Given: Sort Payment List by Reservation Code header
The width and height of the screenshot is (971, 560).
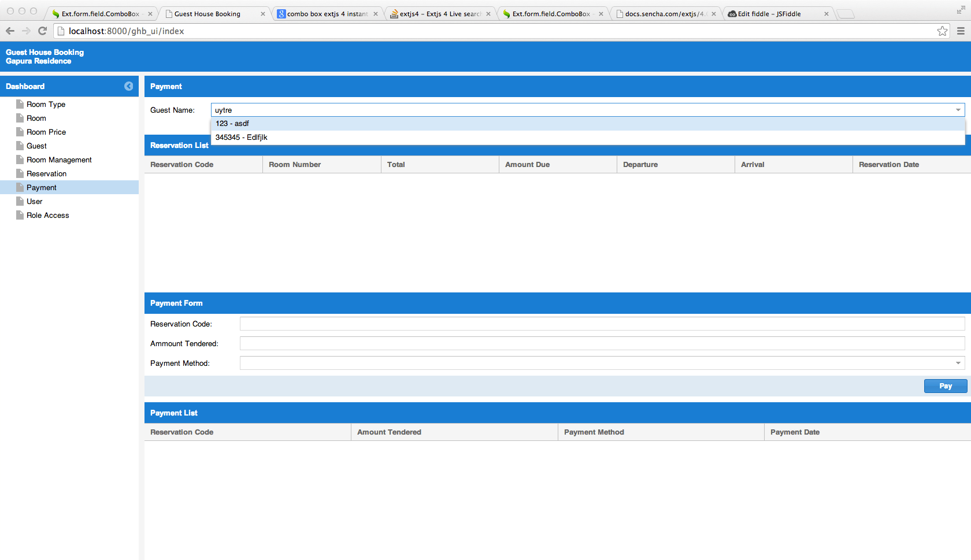Looking at the screenshot, I should pos(247,432).
